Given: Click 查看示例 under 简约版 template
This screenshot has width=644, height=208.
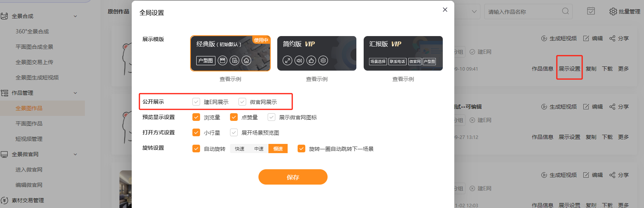Looking at the screenshot, I should 316,79.
